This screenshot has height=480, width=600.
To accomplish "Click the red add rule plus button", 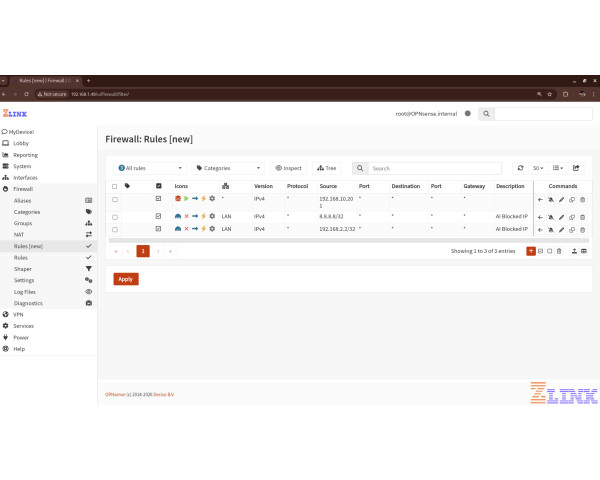I will (x=531, y=251).
